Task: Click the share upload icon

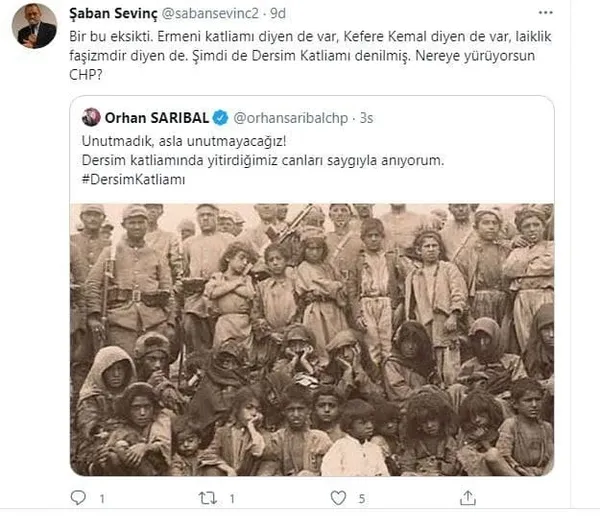Action: click(468, 498)
